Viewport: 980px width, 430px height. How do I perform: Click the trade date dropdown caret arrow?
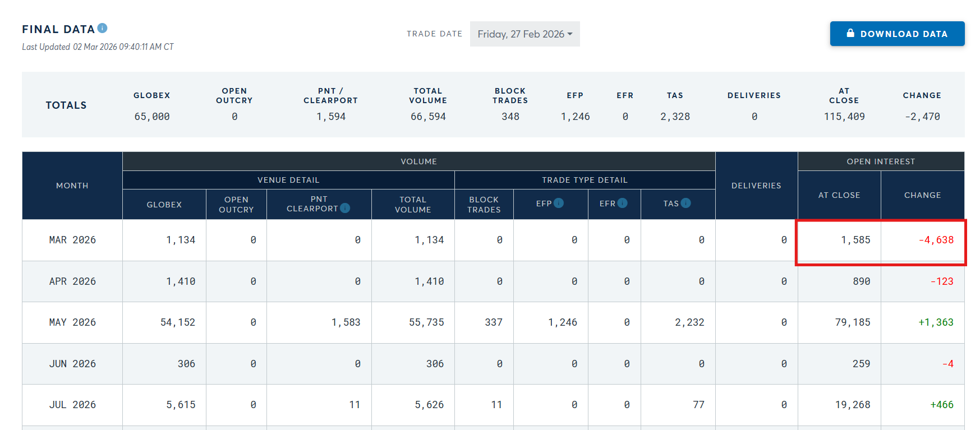point(570,34)
